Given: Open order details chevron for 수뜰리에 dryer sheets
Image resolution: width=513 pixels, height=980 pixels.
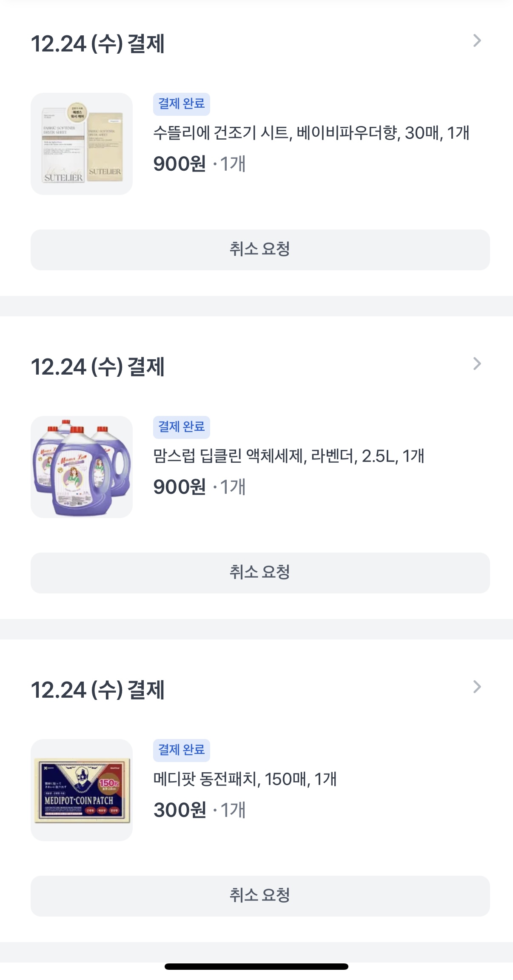Looking at the screenshot, I should [x=477, y=41].
